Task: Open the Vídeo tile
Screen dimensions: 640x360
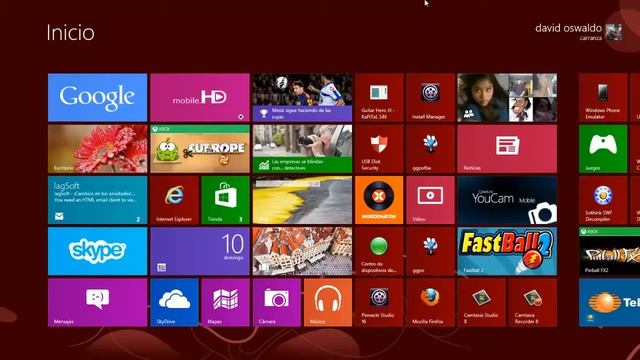Action: click(x=430, y=200)
